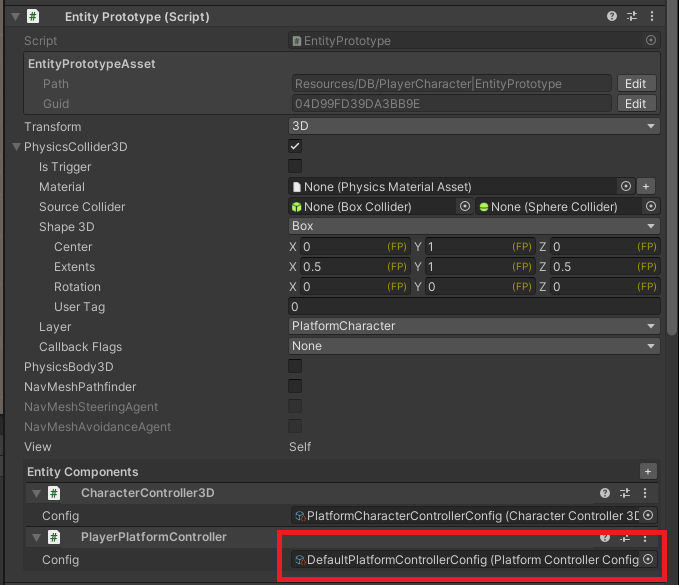Open the Layer PlatformCharacter dropdown
Viewport: 679px width, 585px height.
coord(474,326)
